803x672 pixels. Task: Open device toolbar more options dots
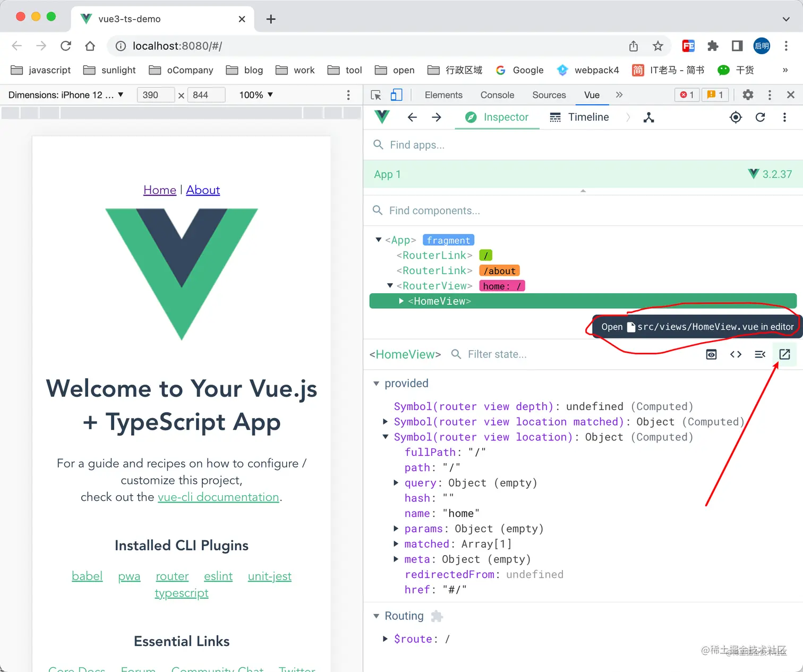[348, 95]
